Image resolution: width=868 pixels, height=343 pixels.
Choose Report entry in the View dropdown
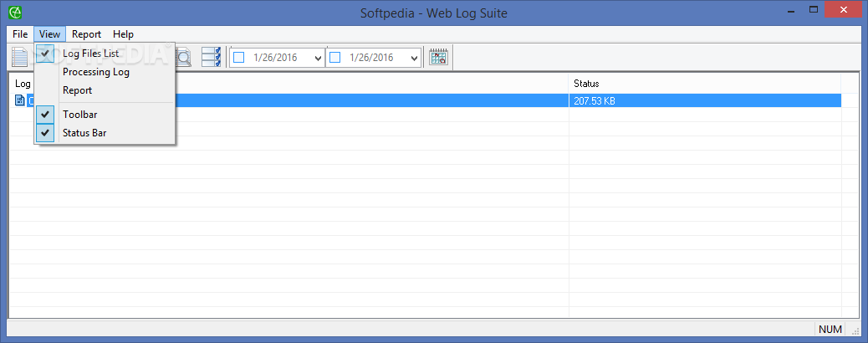pyautogui.click(x=105, y=90)
